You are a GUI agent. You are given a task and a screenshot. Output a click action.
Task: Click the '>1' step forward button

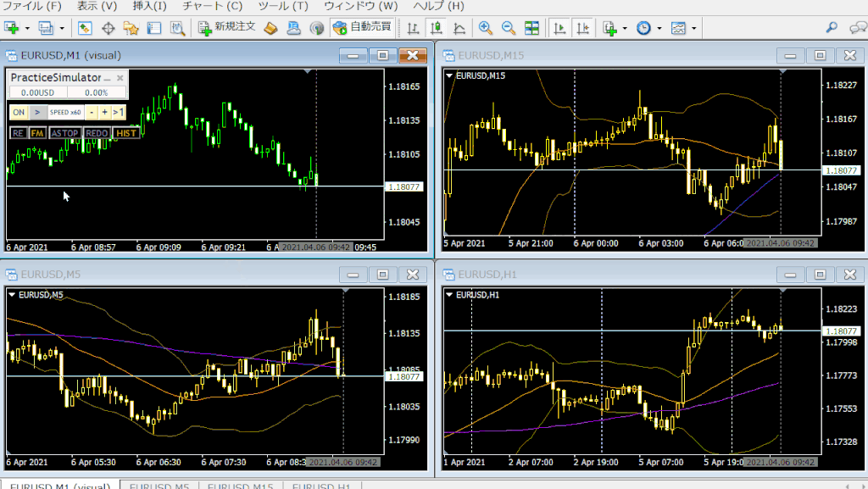click(x=119, y=113)
